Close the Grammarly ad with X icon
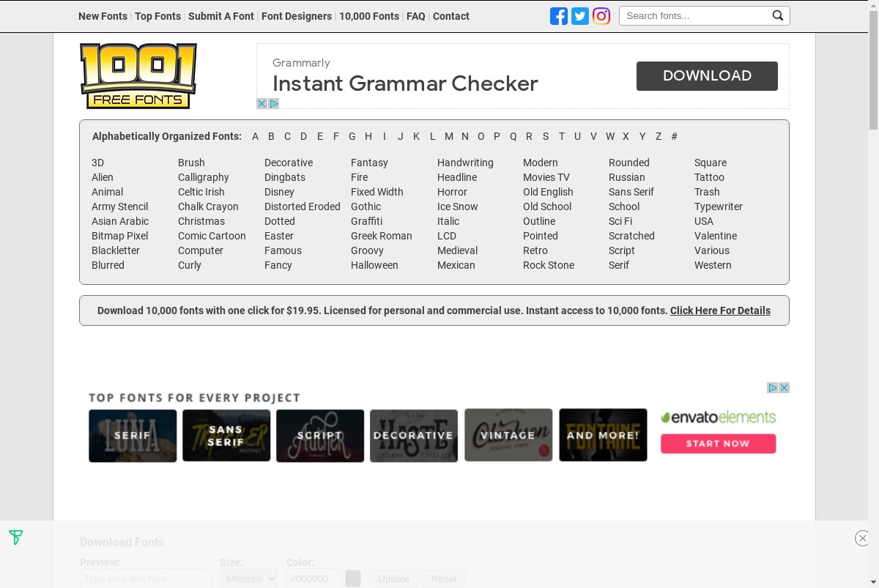 (x=262, y=103)
